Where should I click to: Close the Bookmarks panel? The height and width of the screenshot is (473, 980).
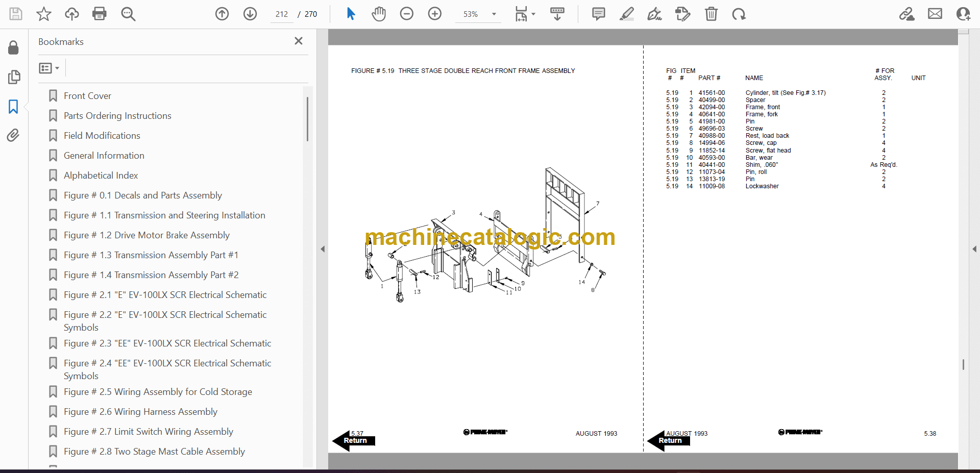[299, 41]
